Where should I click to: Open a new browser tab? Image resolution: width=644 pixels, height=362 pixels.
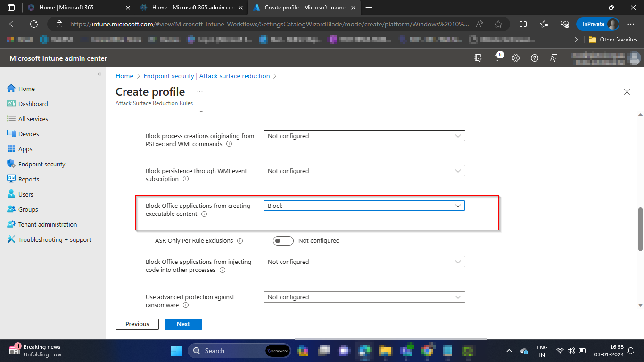coord(369,8)
